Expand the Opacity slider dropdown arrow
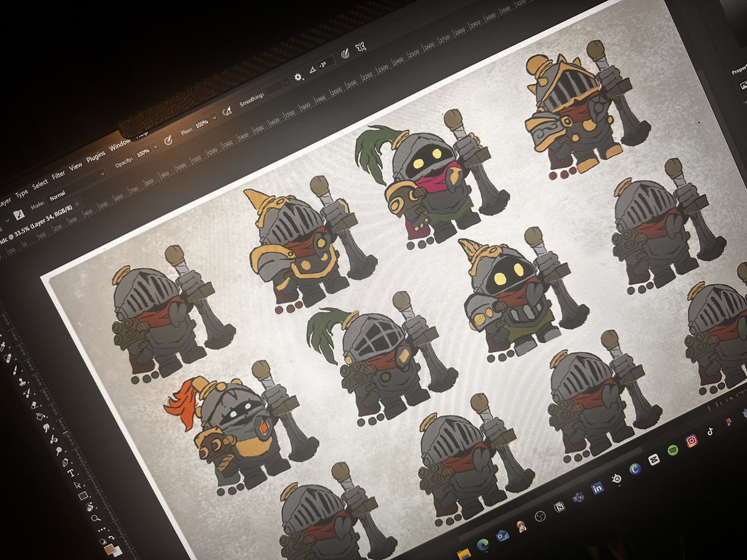The image size is (747, 560). [155, 146]
